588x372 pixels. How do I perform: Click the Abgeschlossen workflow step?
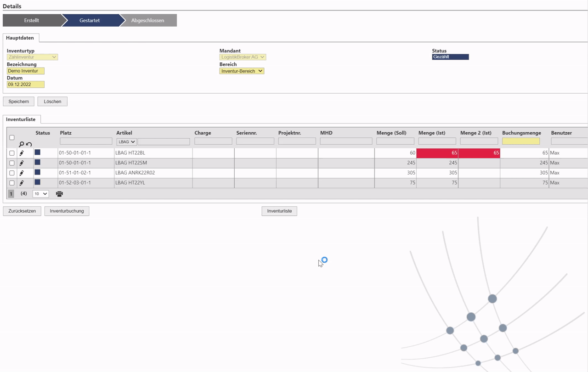click(147, 20)
